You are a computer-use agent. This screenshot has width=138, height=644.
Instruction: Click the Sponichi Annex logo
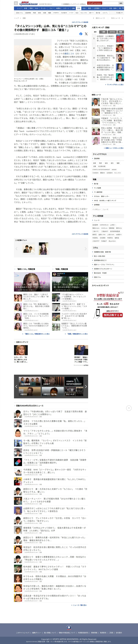pyautogui.click(x=28, y=3)
